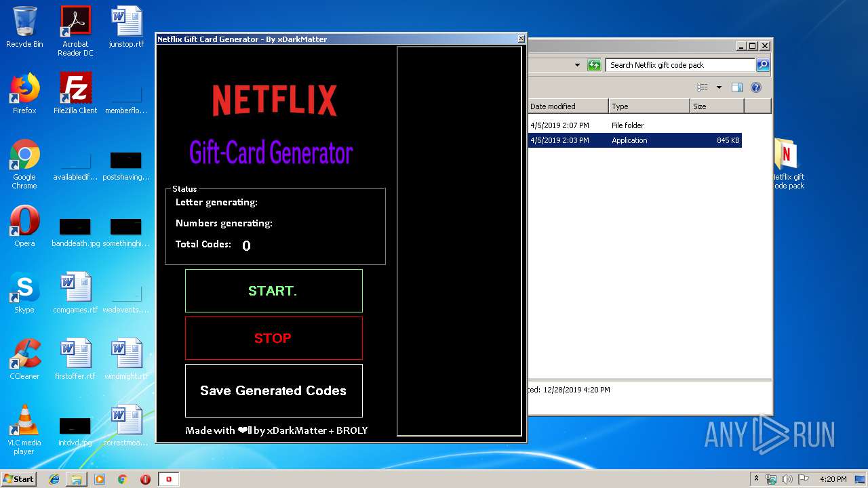868x488 pixels.
Task: Select the File folder row in Explorer
Action: (635, 125)
